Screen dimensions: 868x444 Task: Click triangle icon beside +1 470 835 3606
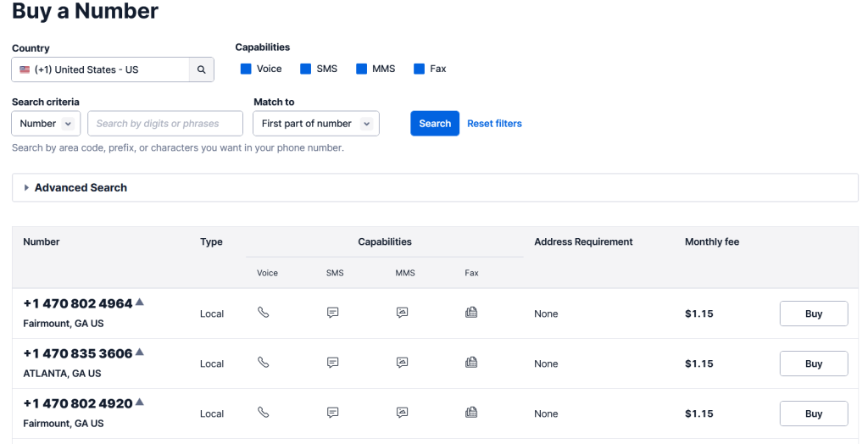tap(140, 352)
